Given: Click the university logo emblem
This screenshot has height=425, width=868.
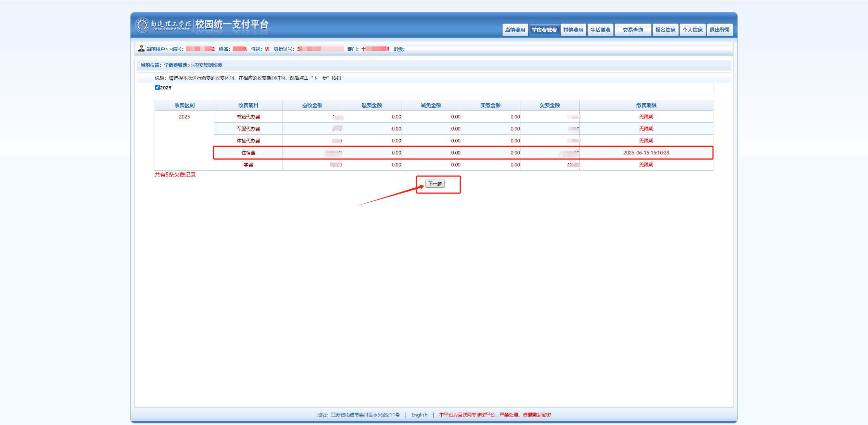Looking at the screenshot, I should (142, 25).
